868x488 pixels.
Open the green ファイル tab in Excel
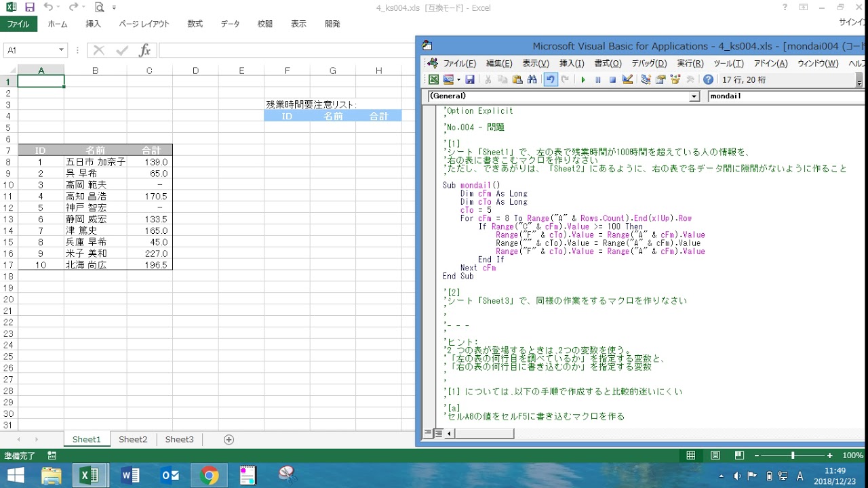[18, 24]
